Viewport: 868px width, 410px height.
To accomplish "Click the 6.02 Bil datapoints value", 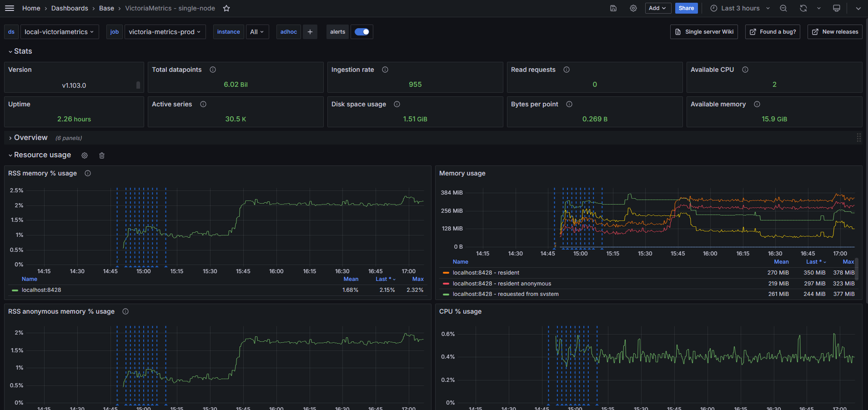I will pyautogui.click(x=236, y=85).
